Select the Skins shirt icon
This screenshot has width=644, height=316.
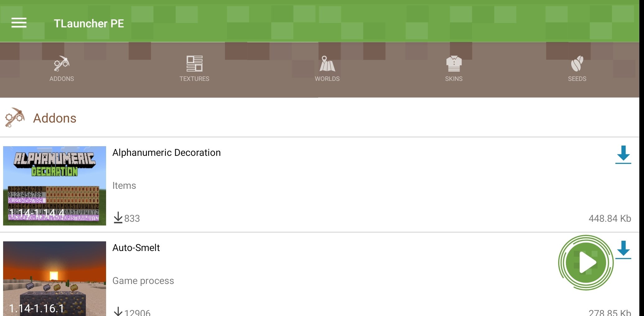click(x=454, y=63)
